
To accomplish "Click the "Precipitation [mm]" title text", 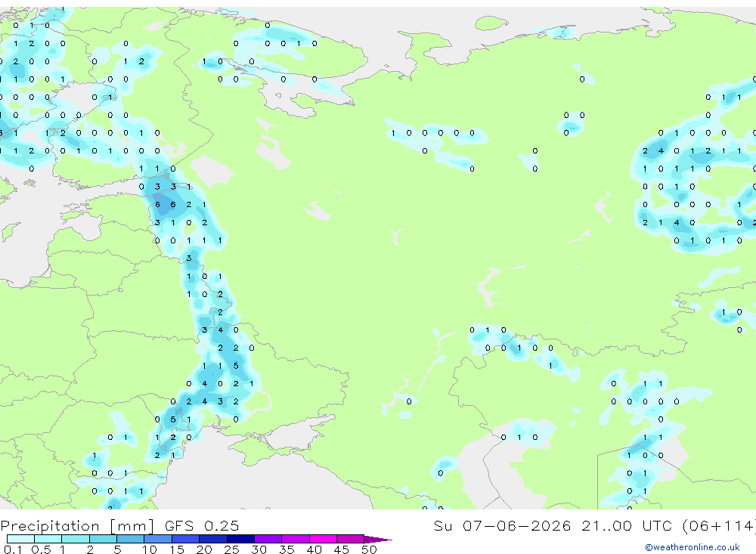I will (x=78, y=525).
